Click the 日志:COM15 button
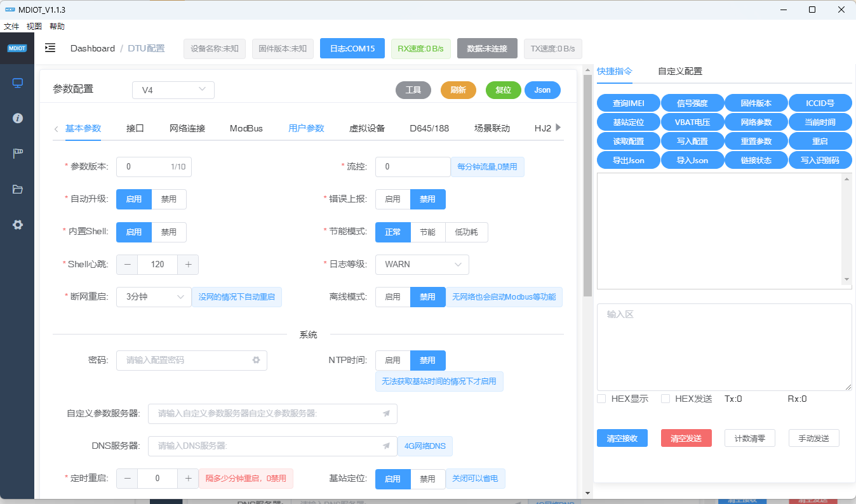This screenshot has width=856, height=504. point(352,49)
